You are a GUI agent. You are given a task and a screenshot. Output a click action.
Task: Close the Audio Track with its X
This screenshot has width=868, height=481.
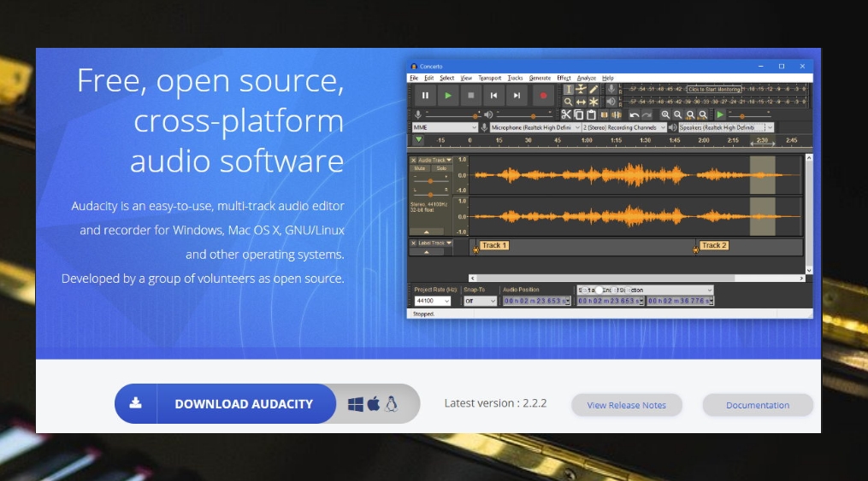coord(414,160)
